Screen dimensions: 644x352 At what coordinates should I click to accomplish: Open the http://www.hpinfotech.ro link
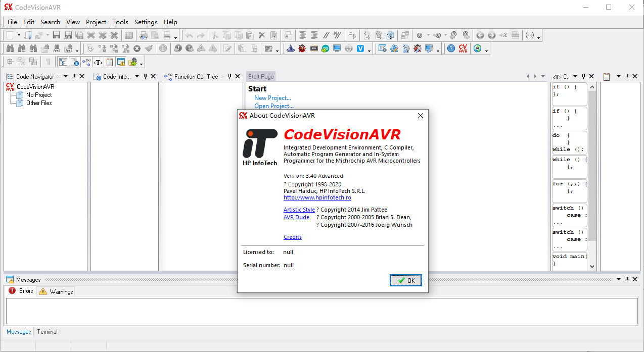tap(317, 197)
